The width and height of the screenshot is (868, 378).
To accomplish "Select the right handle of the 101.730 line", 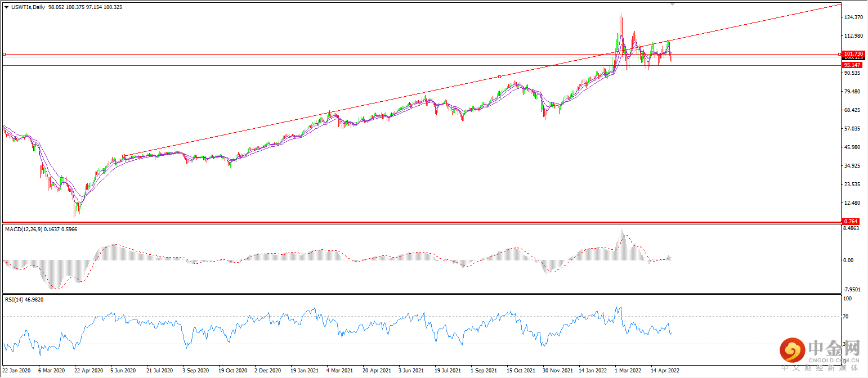I will [840, 55].
